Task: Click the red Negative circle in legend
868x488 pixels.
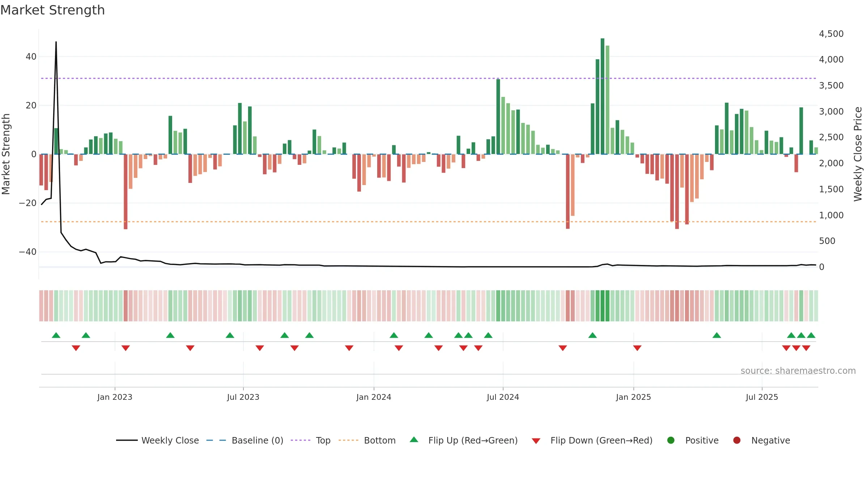Action: click(x=737, y=440)
